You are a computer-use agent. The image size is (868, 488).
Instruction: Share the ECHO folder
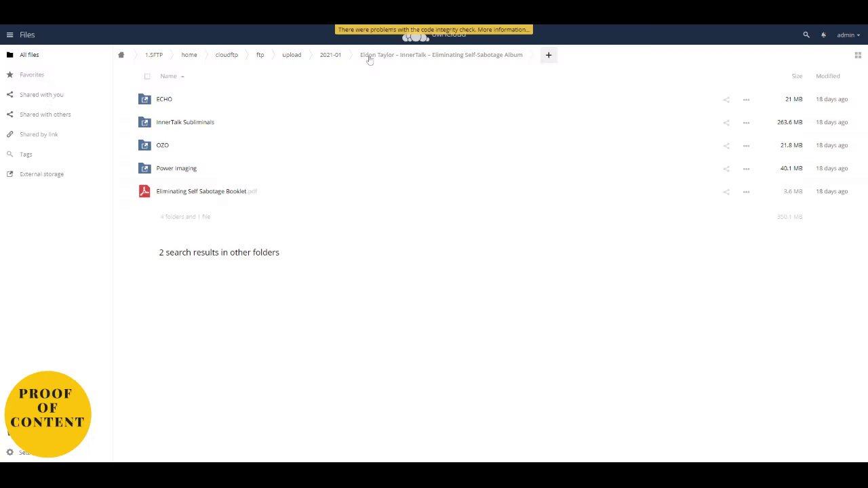[726, 100]
